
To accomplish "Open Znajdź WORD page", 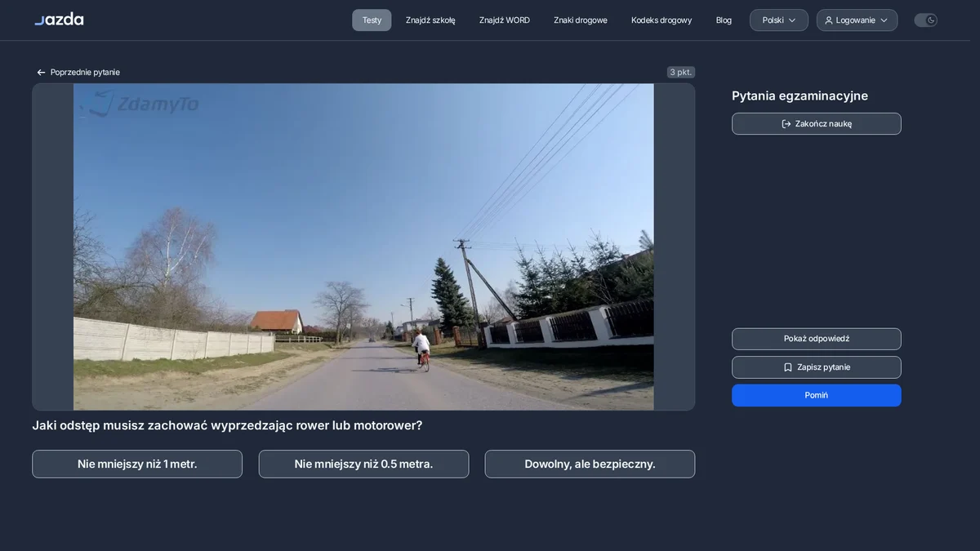I will click(x=505, y=20).
